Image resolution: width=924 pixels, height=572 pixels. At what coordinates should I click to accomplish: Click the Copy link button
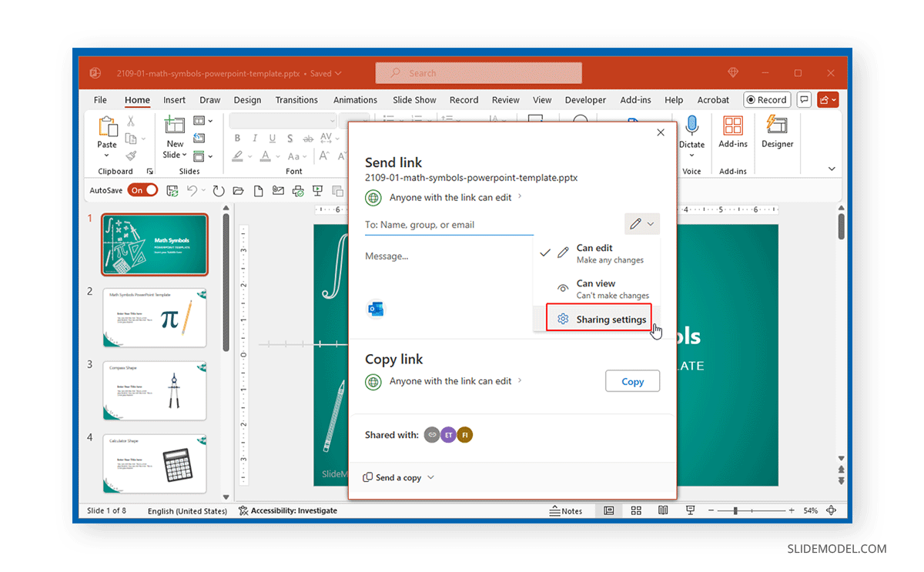click(632, 381)
